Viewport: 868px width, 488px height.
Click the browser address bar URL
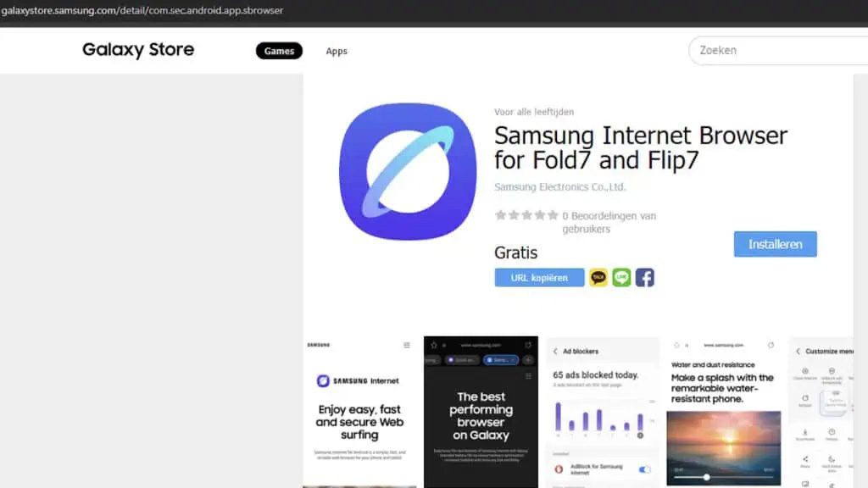point(142,10)
